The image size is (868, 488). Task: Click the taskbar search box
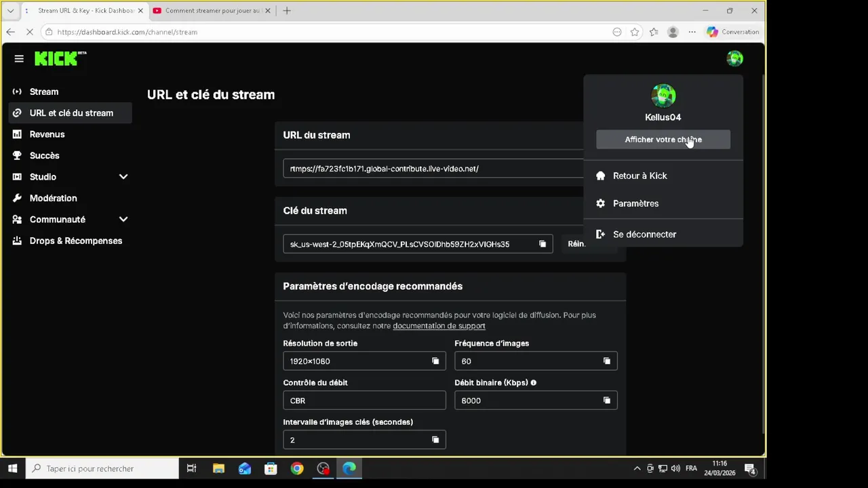pyautogui.click(x=102, y=468)
